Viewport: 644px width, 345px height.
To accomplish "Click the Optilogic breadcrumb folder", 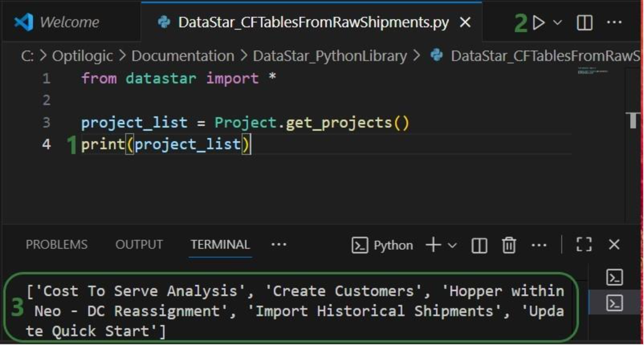I will (82, 56).
